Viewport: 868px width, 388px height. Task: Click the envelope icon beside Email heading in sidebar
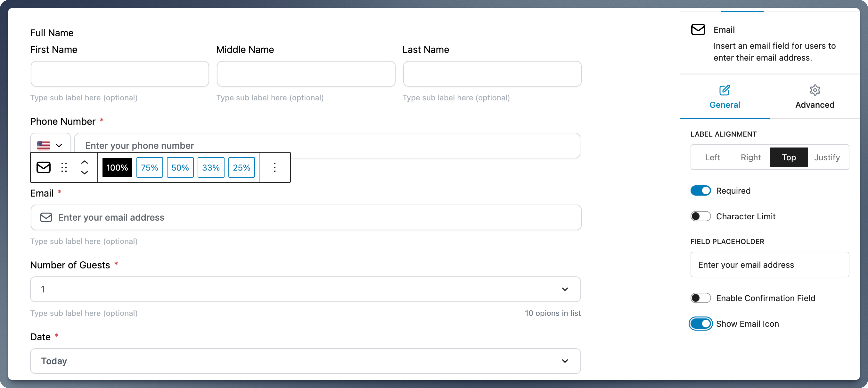click(698, 30)
